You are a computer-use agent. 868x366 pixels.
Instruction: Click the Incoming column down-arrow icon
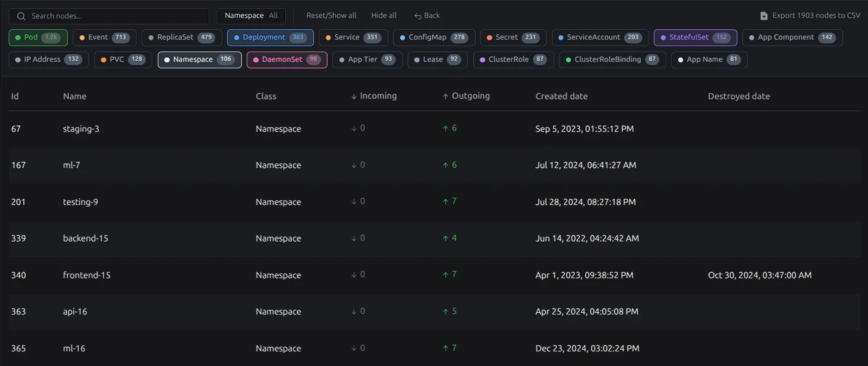click(x=354, y=97)
